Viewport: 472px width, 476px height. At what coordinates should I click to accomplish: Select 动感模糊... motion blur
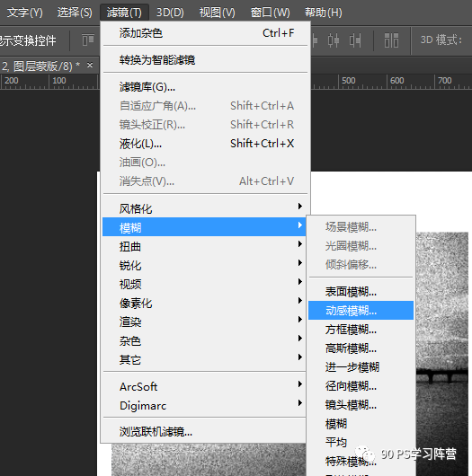[x=361, y=310]
